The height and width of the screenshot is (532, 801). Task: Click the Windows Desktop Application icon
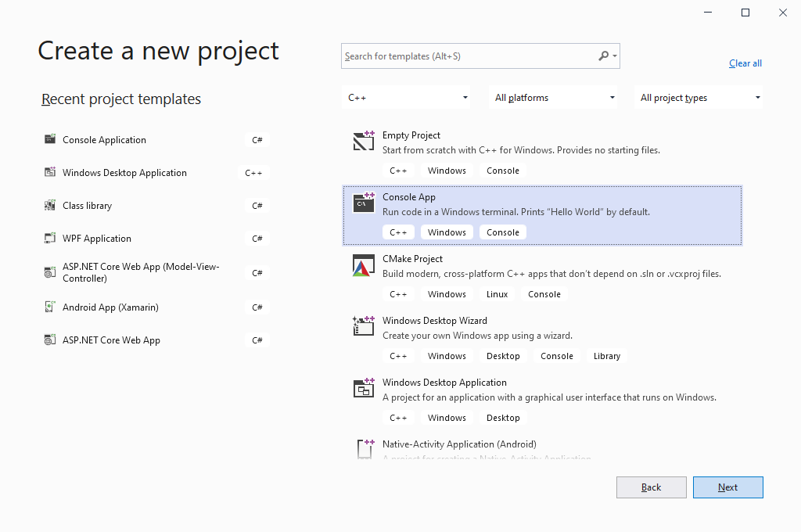pos(364,389)
